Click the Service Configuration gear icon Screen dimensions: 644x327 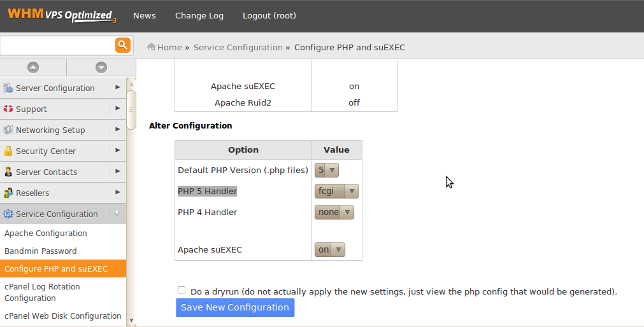pos(8,214)
